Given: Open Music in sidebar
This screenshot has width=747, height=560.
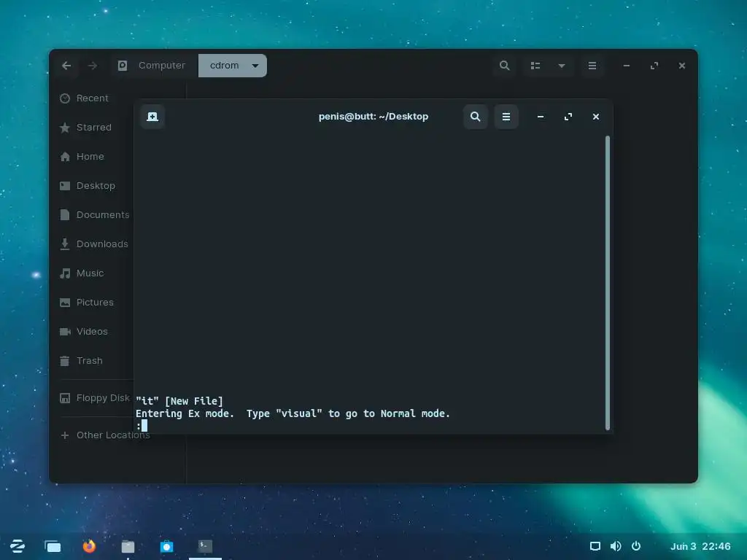Looking at the screenshot, I should 91,273.
